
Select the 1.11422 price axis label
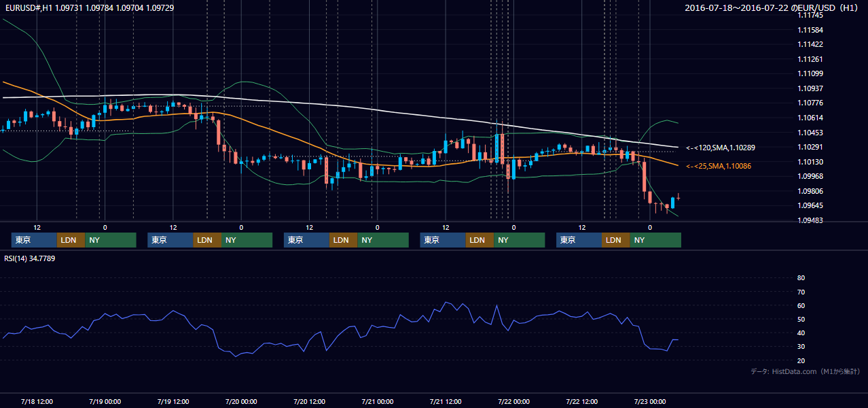tap(810, 44)
